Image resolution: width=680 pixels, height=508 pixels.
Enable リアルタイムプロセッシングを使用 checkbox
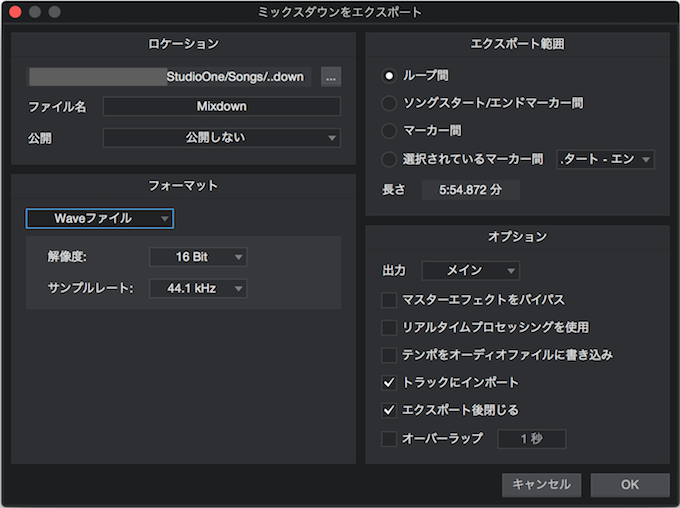(389, 328)
